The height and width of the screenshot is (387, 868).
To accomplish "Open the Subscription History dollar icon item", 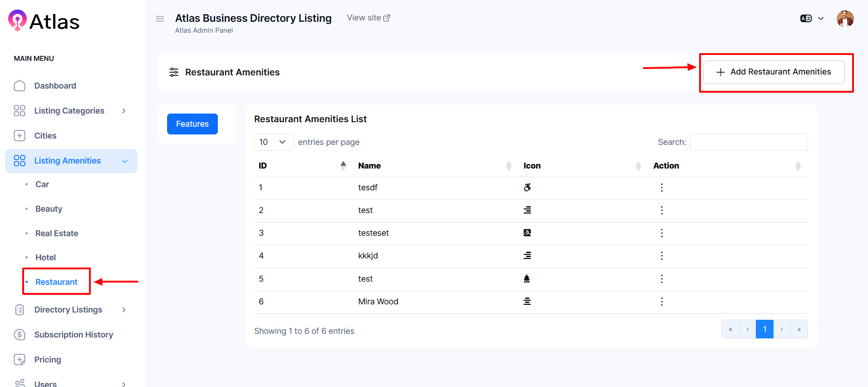I will 20,335.
